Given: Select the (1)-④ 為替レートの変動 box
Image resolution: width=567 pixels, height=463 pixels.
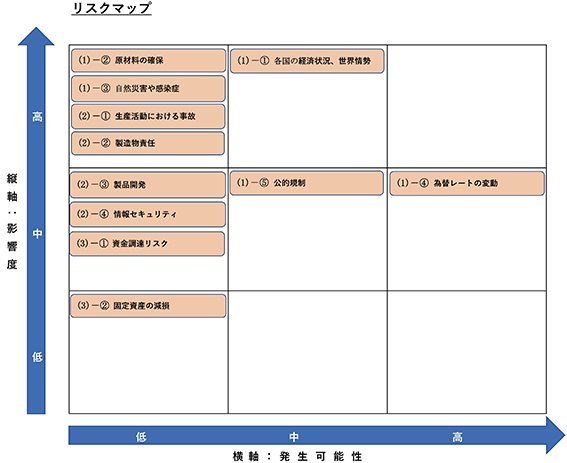Looking at the screenshot, I should [467, 183].
